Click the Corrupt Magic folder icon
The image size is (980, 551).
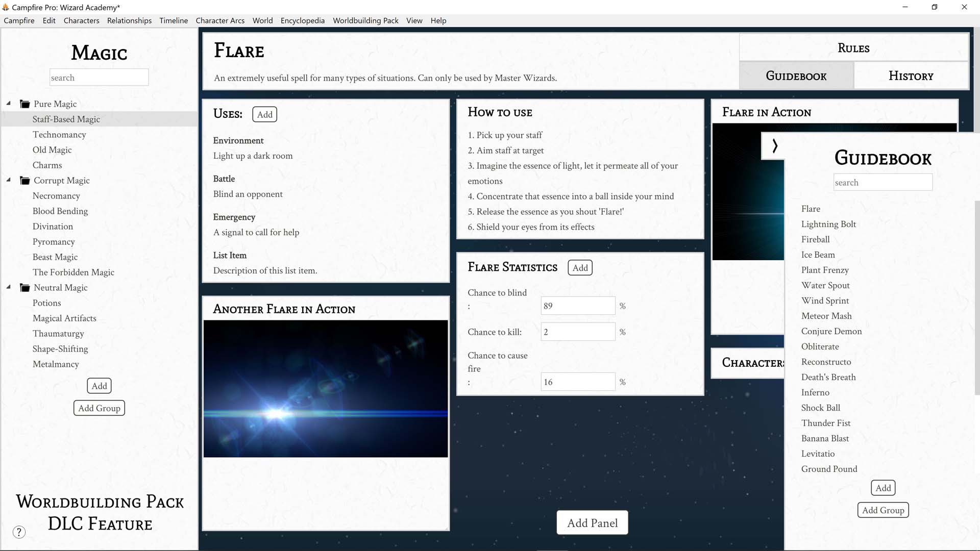pyautogui.click(x=24, y=180)
